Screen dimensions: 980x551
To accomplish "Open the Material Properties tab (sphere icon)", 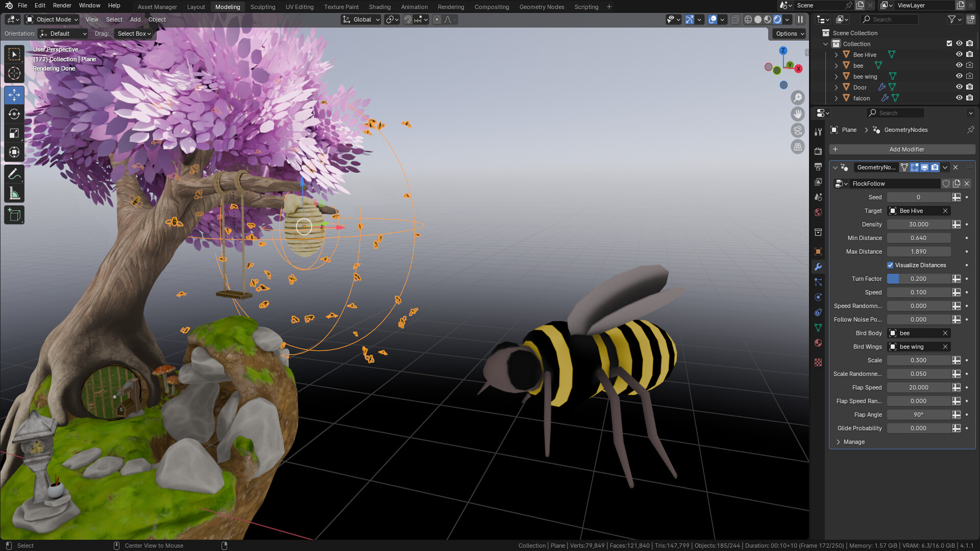I will (818, 343).
